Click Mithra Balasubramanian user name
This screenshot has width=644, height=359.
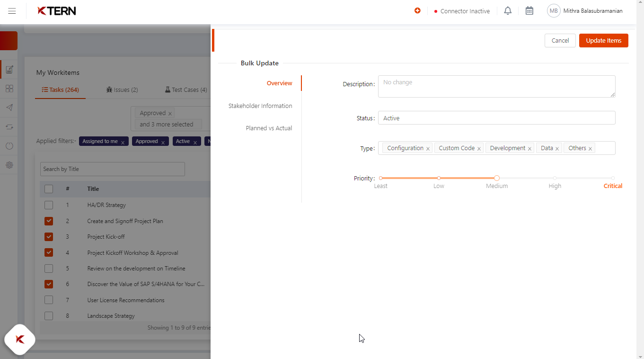[593, 11]
